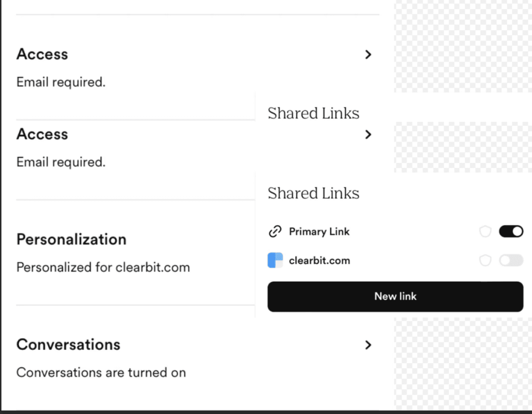
Task: Click "Conversations are turned on" status text
Action: click(x=101, y=373)
